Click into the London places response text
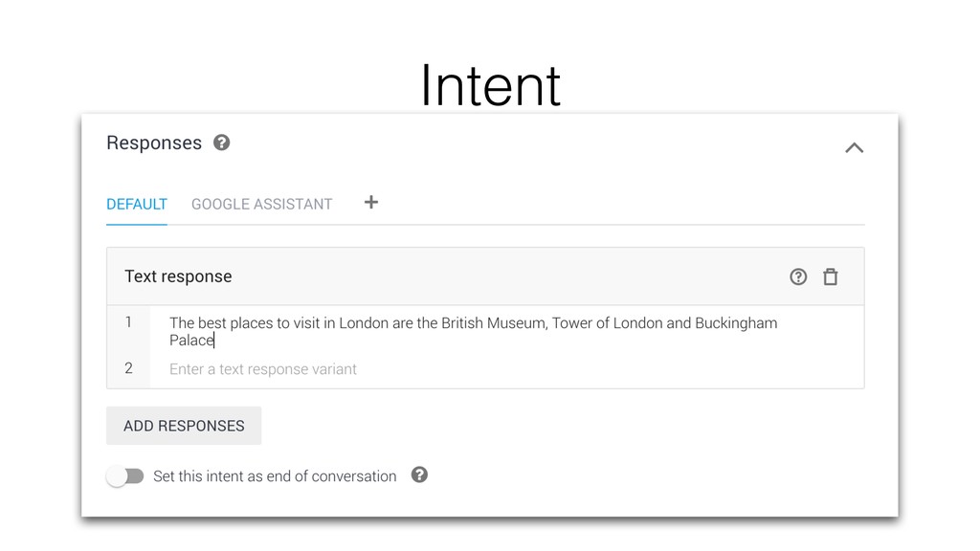This screenshot has height=551, width=980. [x=473, y=332]
